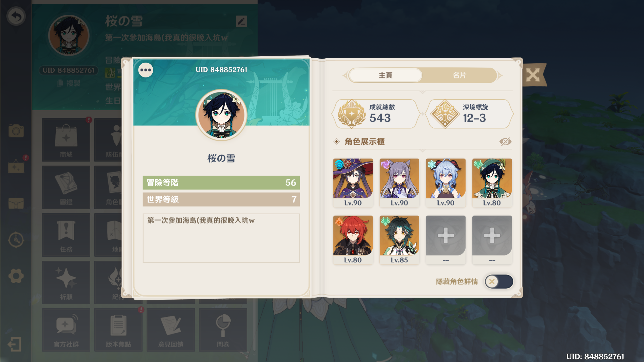Open the Spiral Abyss 12-3 badge
644x362 pixels.
470,114
